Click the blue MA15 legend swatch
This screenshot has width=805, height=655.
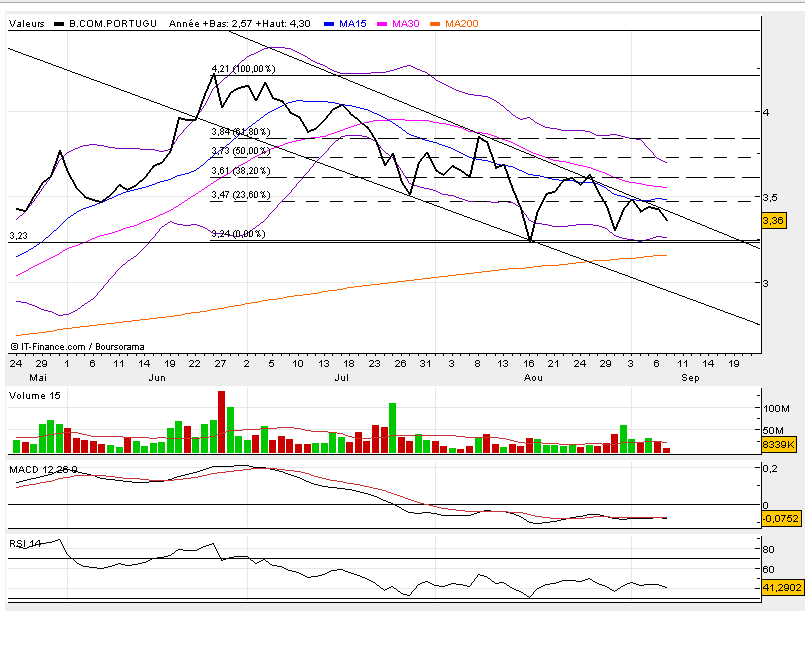[329, 24]
